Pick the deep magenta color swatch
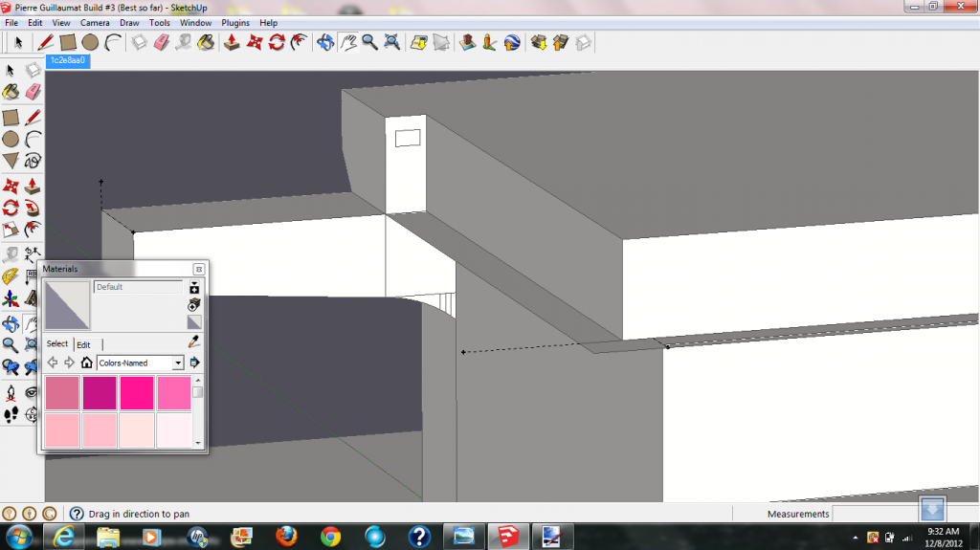 click(x=100, y=393)
